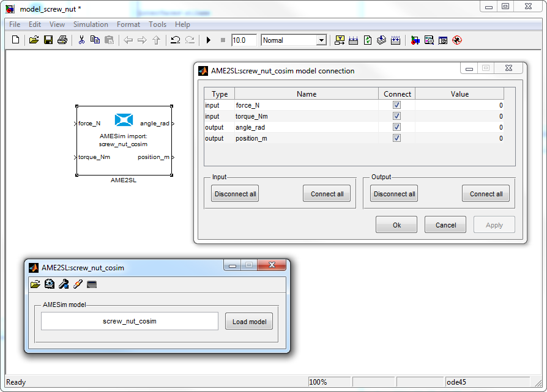Click Connect all in Output group
Viewport: 547px width, 392px height.
point(486,194)
